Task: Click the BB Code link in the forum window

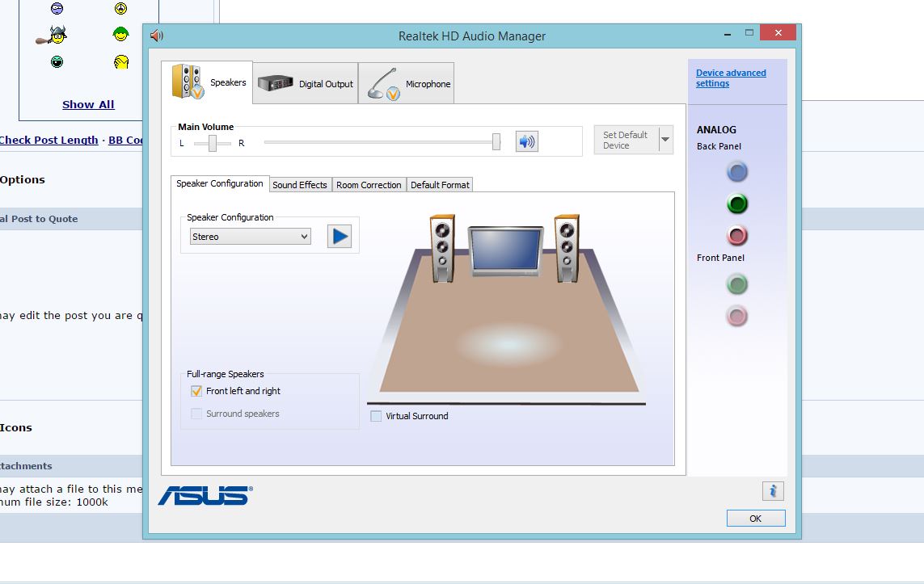Action: 125,140
